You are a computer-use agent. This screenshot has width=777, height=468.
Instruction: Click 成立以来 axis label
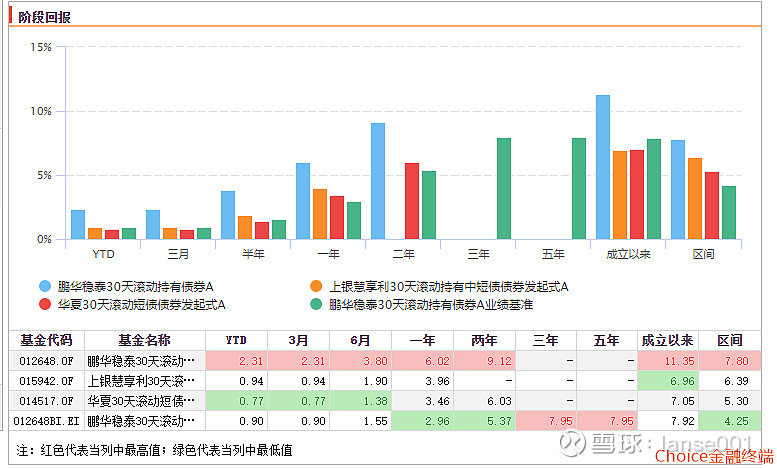(x=628, y=254)
